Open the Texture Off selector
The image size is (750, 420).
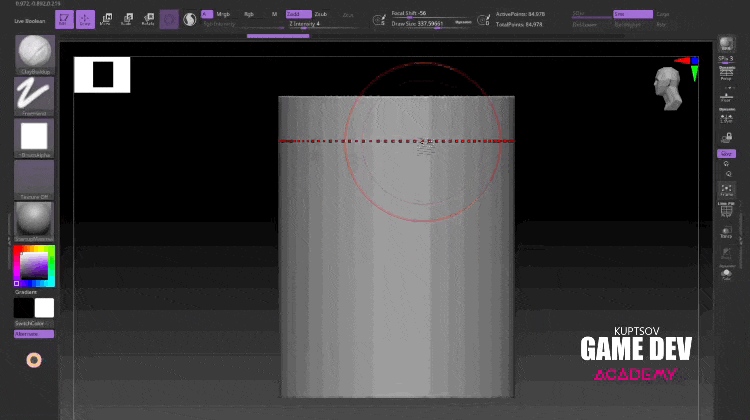click(x=34, y=180)
